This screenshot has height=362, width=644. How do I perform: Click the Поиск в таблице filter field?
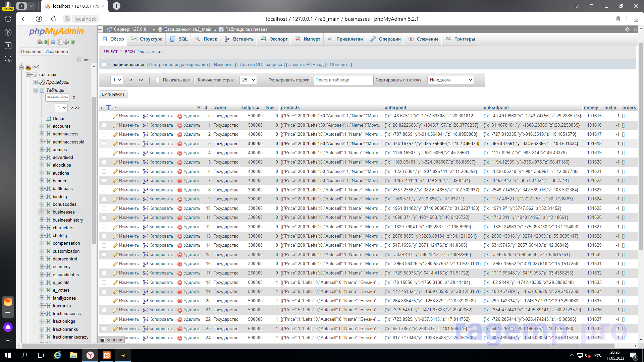pyautogui.click(x=343, y=80)
